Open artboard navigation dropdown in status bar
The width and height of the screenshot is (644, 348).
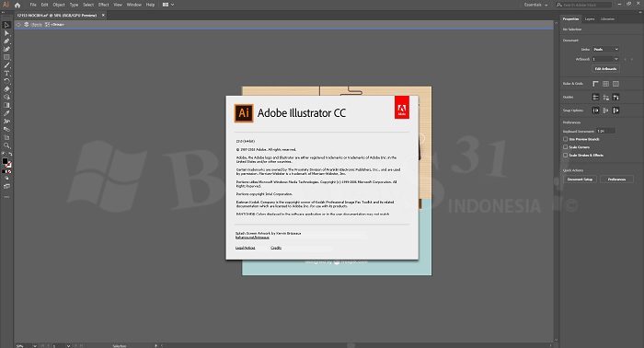[68, 346]
